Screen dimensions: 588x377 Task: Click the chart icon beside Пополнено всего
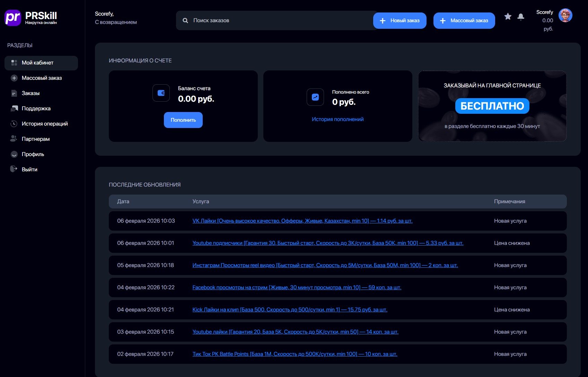(315, 97)
